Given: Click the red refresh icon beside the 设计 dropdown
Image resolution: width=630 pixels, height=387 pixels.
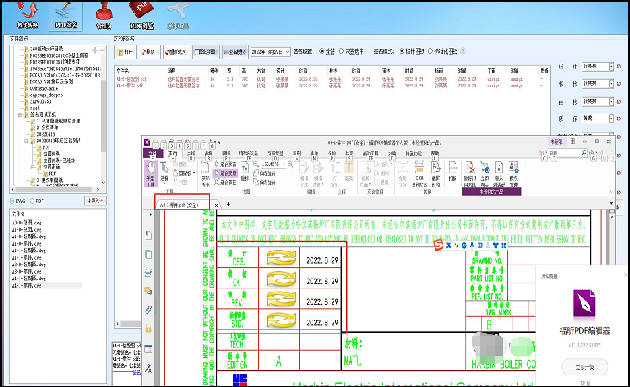Looking at the screenshot, I should coord(619,66).
